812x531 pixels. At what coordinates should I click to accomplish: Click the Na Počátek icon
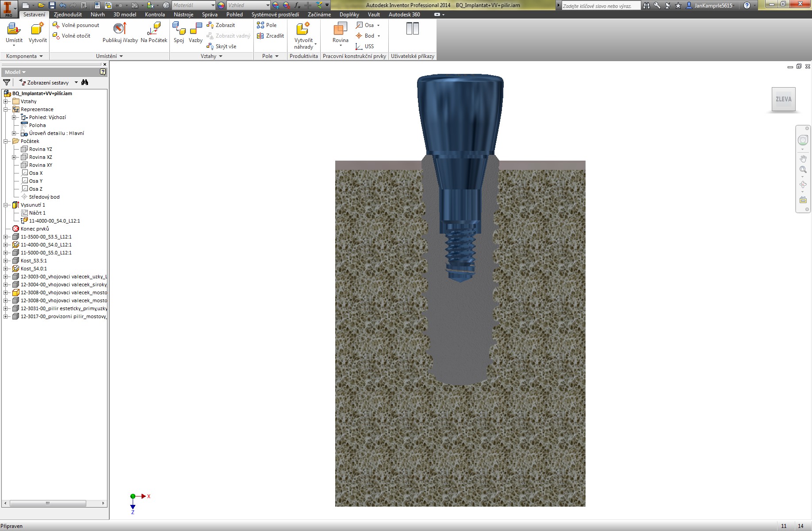(154, 29)
